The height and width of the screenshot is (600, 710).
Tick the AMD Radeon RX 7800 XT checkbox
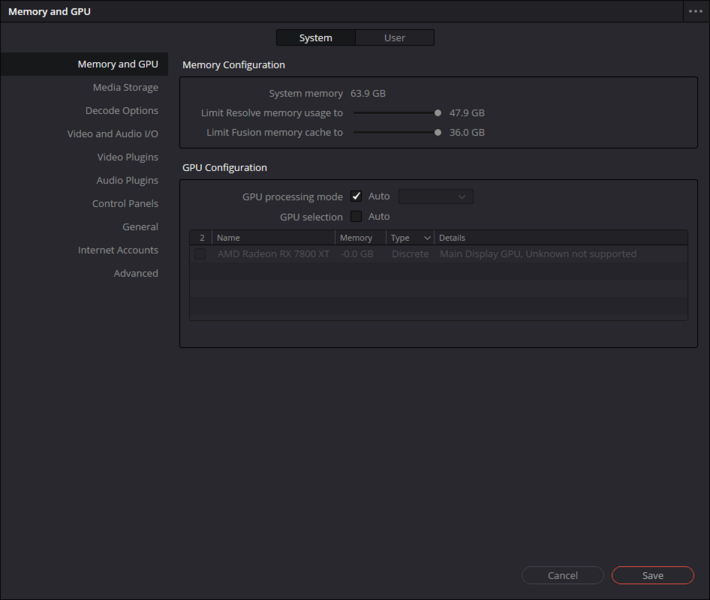[201, 254]
